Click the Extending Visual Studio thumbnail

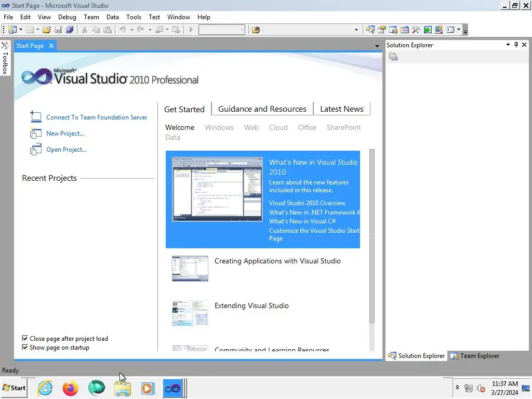point(190,313)
